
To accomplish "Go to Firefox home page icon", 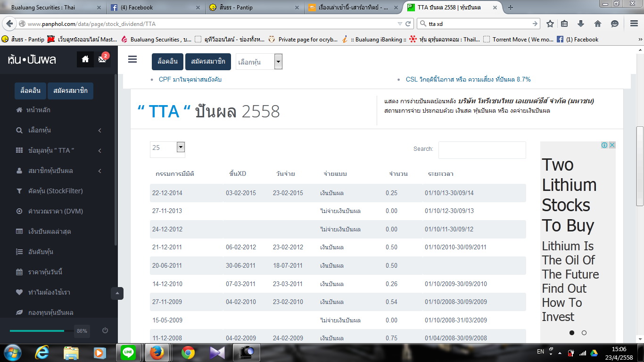I will click(x=598, y=24).
